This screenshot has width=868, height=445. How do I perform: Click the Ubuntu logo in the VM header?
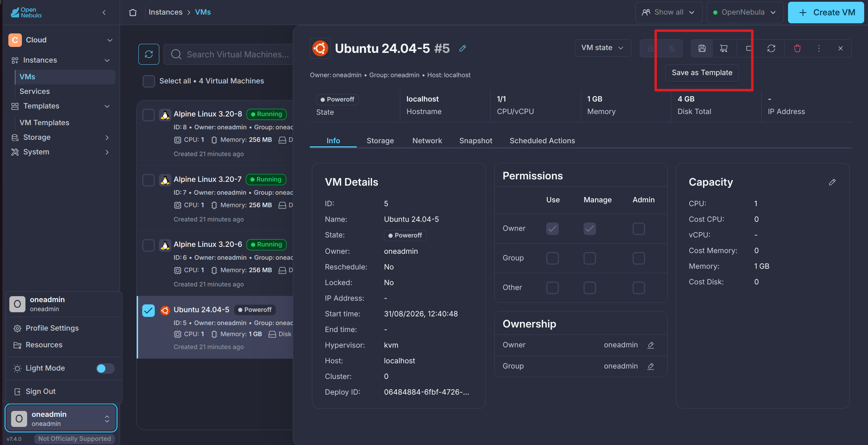coord(320,48)
